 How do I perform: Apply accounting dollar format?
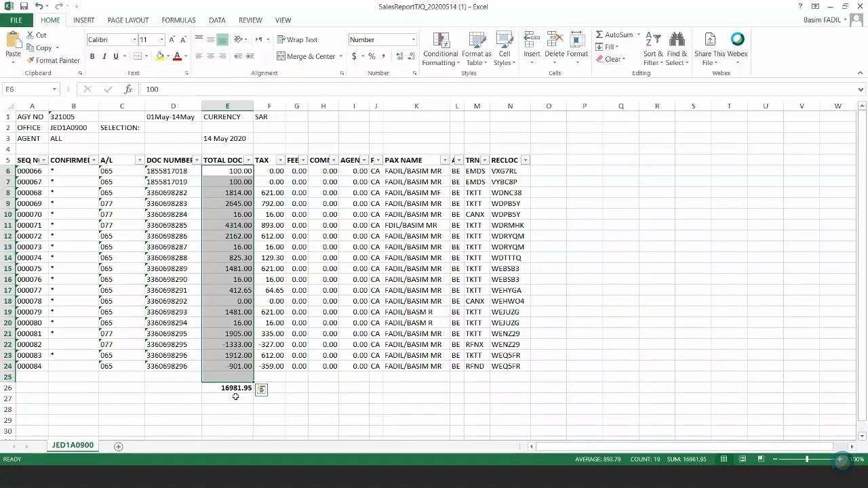(354, 56)
